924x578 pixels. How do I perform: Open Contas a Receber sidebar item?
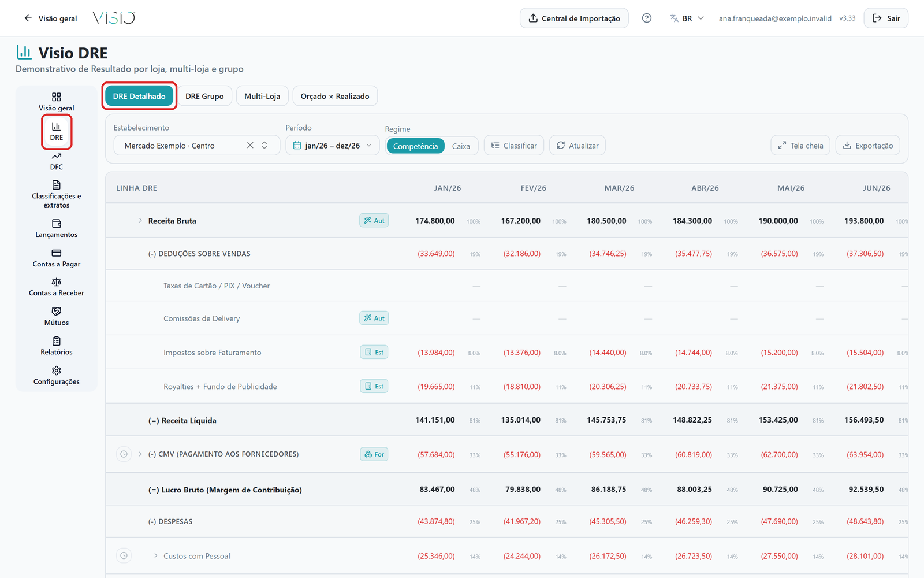[x=56, y=287]
